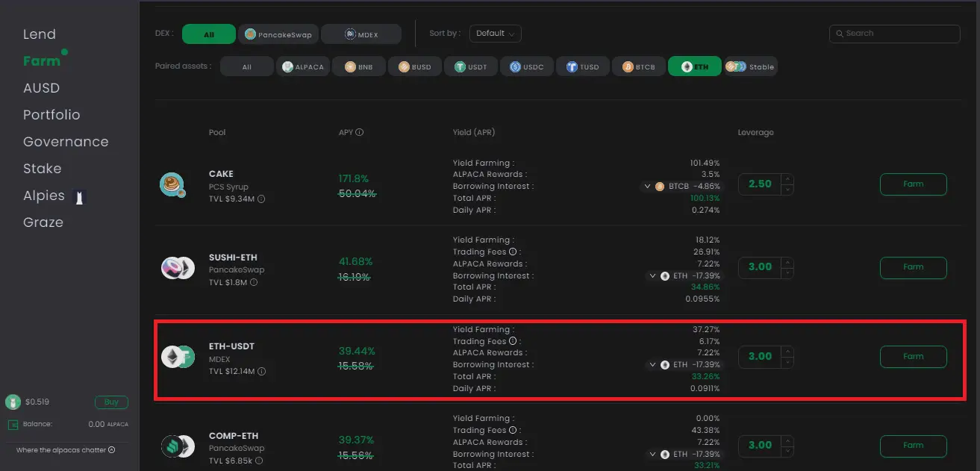
Task: Click the Search input field
Action: coord(894,34)
